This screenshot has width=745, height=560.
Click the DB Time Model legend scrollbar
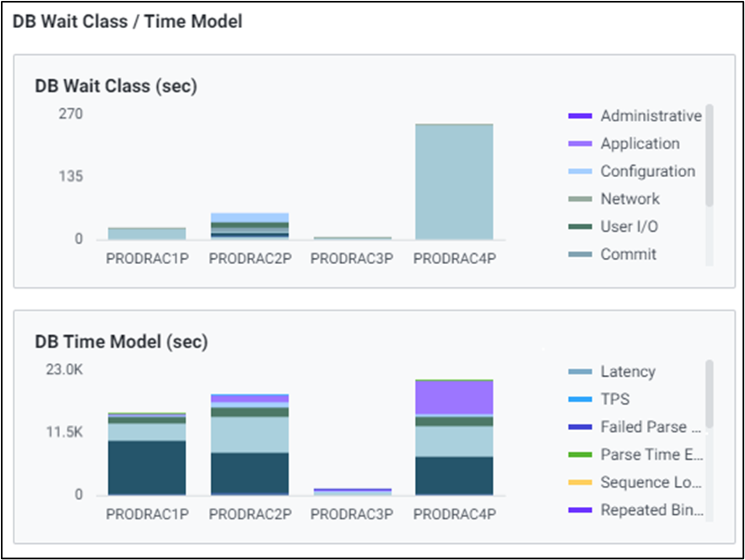click(x=709, y=395)
